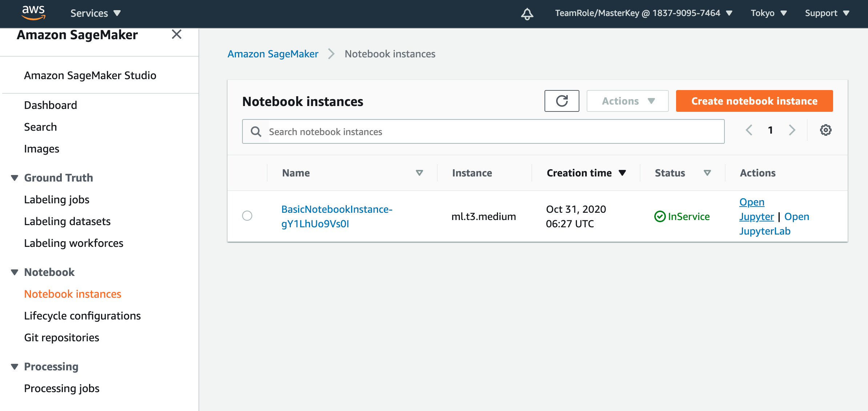The width and height of the screenshot is (868, 411).
Task: Open the Tokyo region dropdown
Action: tap(768, 13)
